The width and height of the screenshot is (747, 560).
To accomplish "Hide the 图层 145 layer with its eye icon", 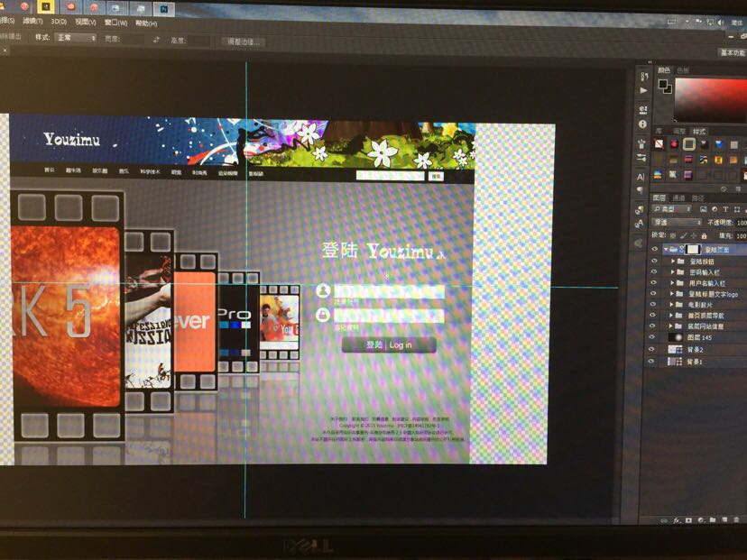I will [652, 337].
